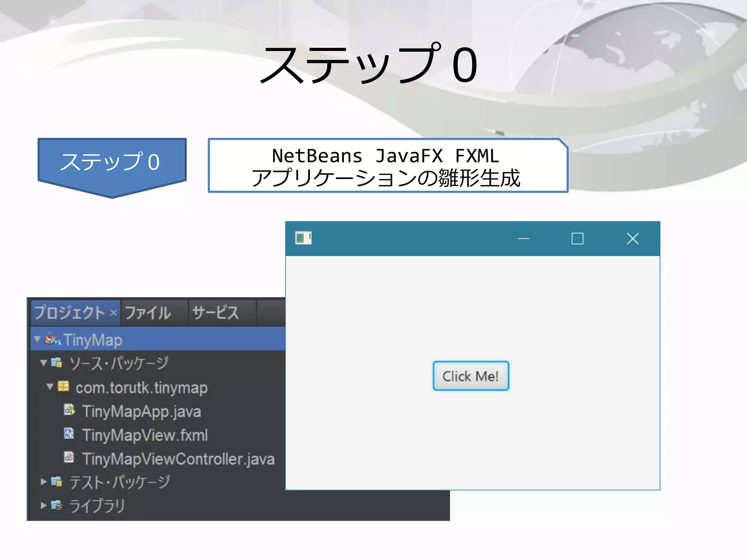
Task: Click the JavaFX window application icon
Action: (303, 238)
